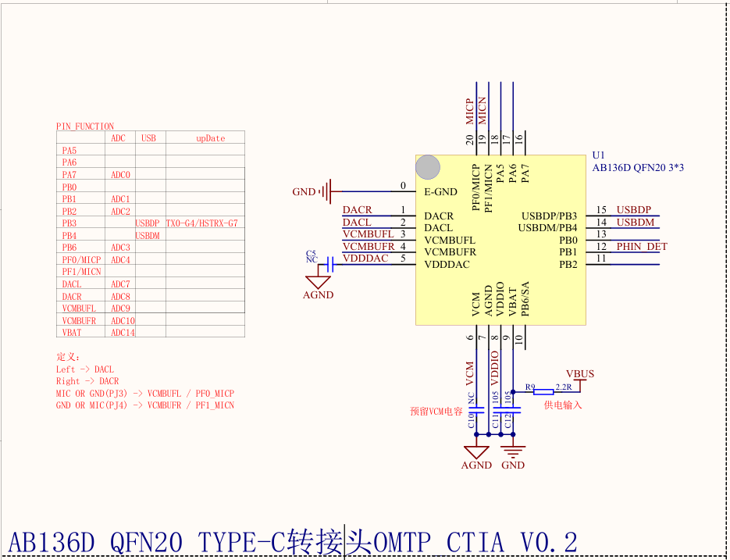
Task: Click the GND symbol below C12
Action: pos(513,452)
